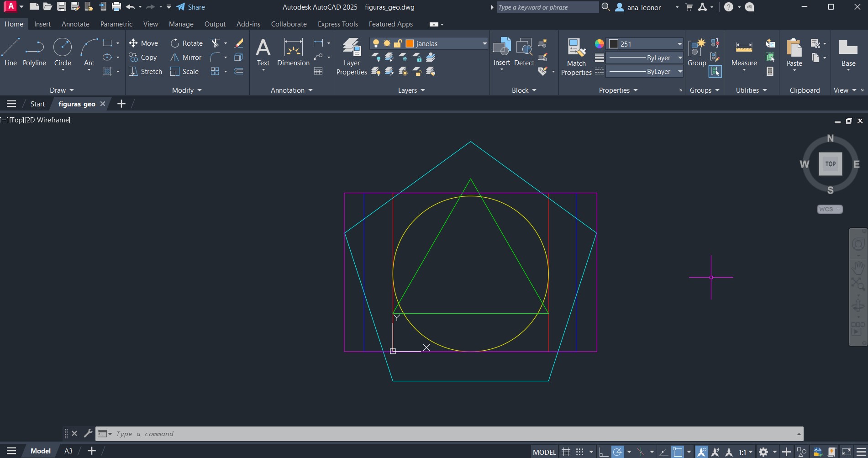Open the A3 layout tab

pos(68,451)
